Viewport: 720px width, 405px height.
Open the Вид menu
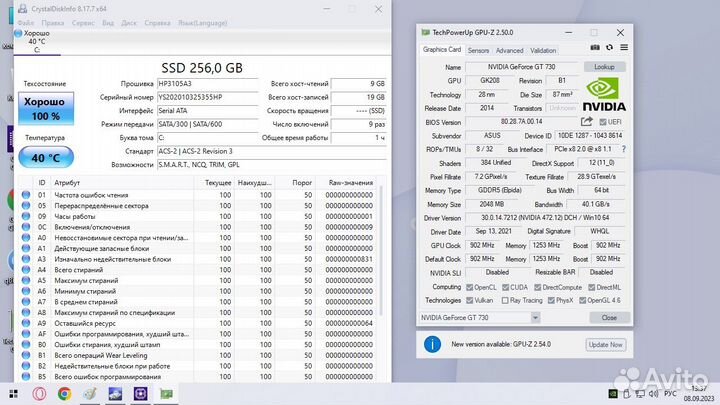pyautogui.click(x=108, y=22)
